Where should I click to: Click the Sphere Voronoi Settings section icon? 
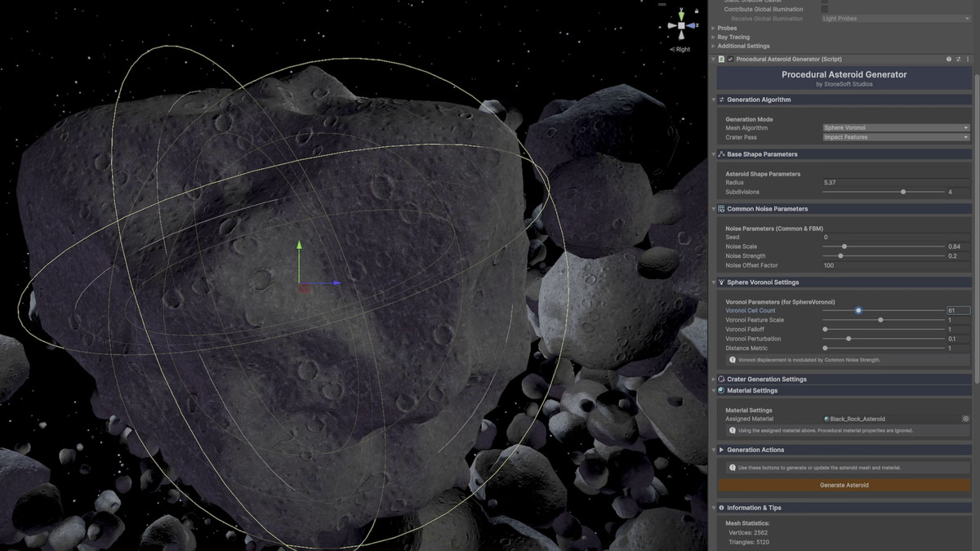pyautogui.click(x=722, y=282)
